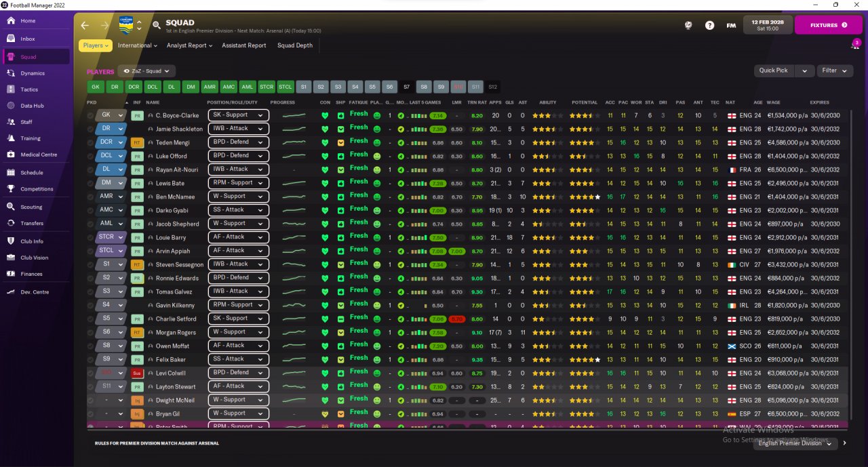Open Medical Centre sidebar icon

(x=11, y=155)
